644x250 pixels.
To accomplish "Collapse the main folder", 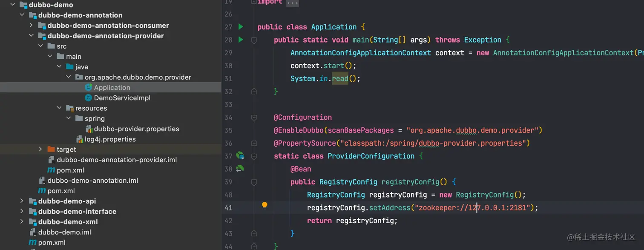I will pyautogui.click(x=49, y=57).
